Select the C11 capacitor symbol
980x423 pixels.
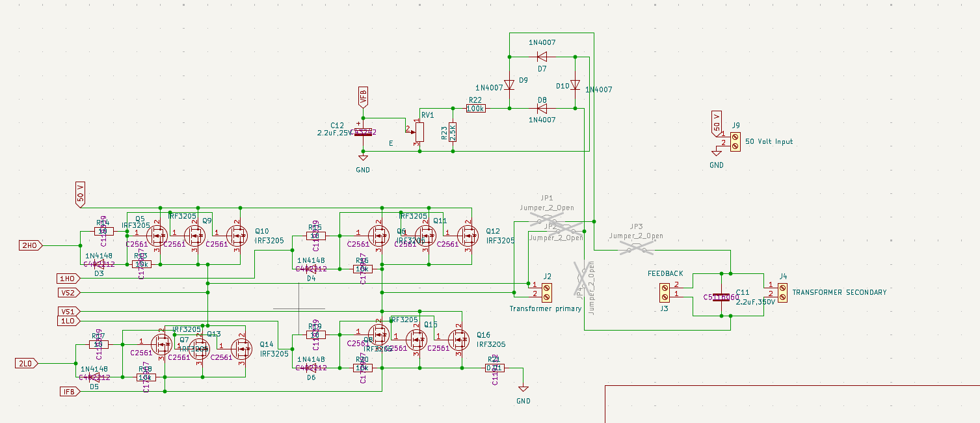point(721,297)
